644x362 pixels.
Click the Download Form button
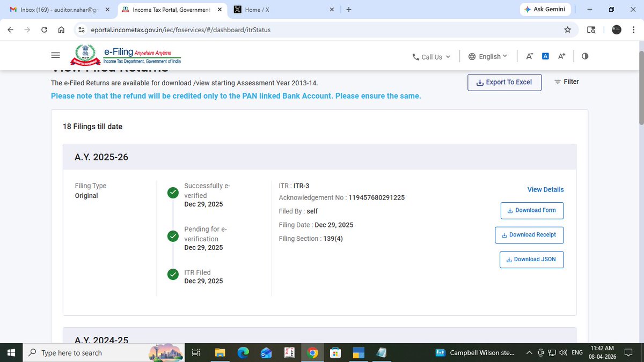532,210
